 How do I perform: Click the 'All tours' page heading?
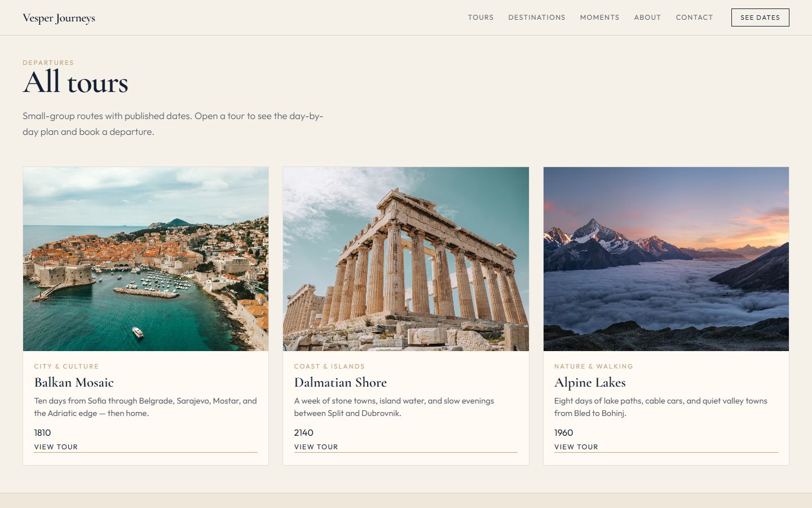[76, 82]
